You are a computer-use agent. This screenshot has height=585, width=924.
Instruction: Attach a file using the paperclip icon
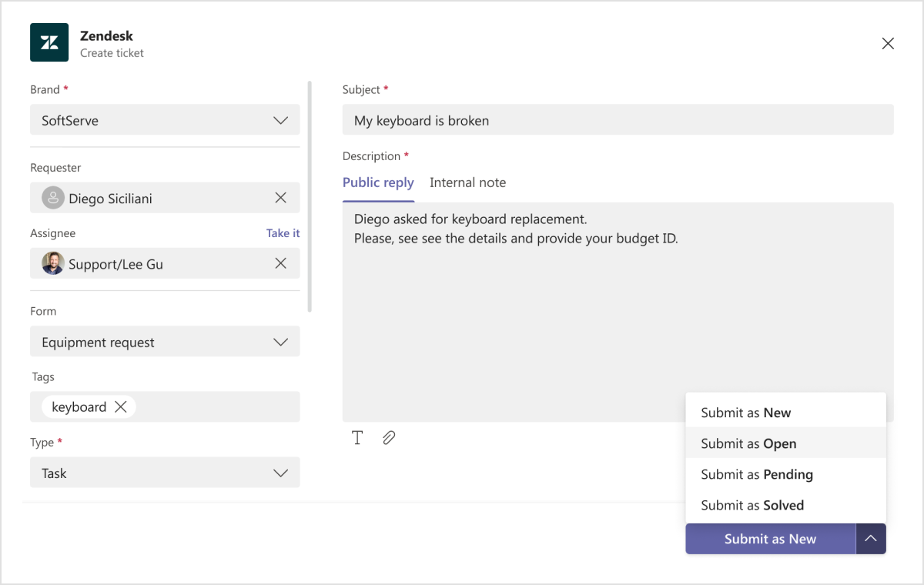[x=389, y=437]
